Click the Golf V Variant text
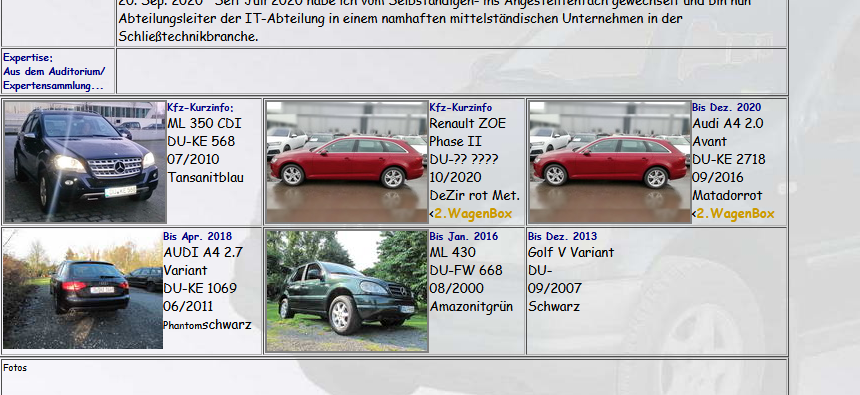 click(x=571, y=252)
